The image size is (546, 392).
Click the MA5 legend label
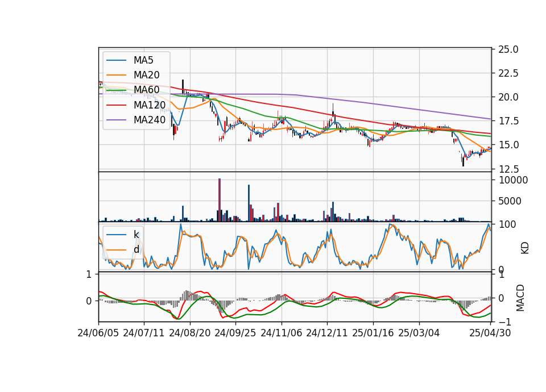tap(143, 60)
